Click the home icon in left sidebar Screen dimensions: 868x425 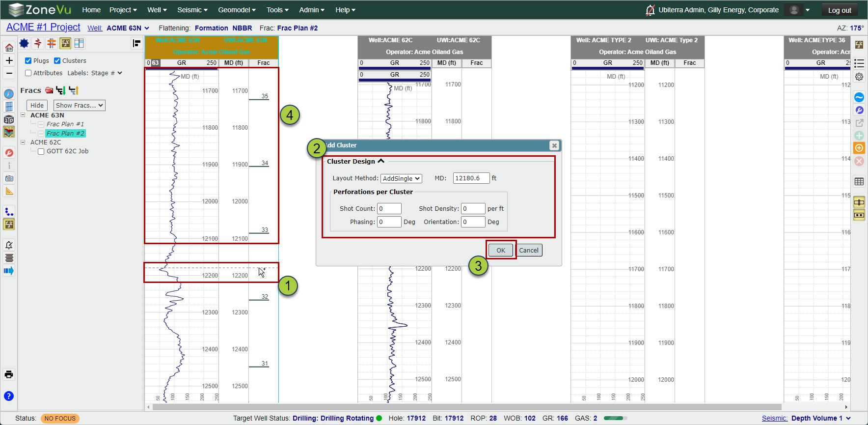pos(9,48)
